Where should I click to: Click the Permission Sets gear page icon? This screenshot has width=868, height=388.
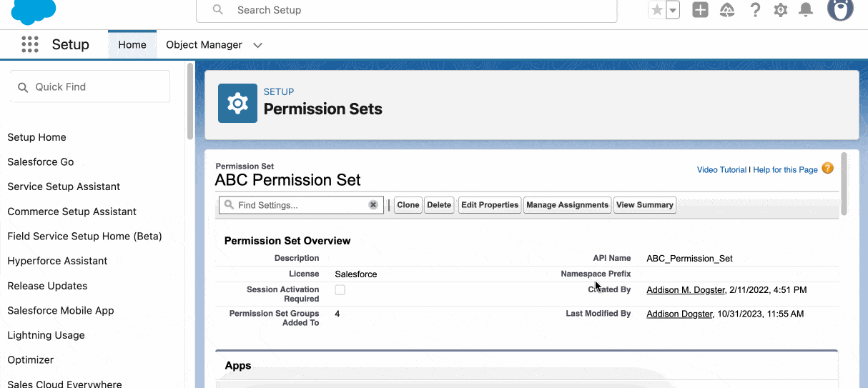pos(237,104)
